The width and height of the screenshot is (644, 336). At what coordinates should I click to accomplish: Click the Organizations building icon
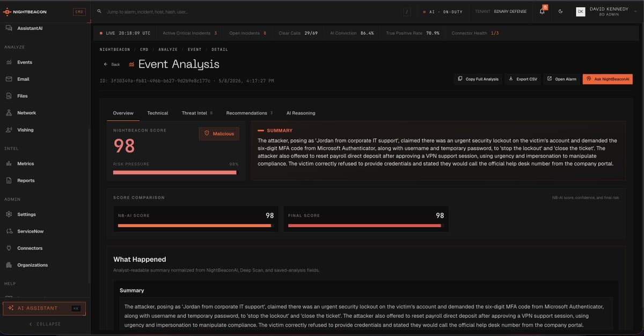point(9,265)
